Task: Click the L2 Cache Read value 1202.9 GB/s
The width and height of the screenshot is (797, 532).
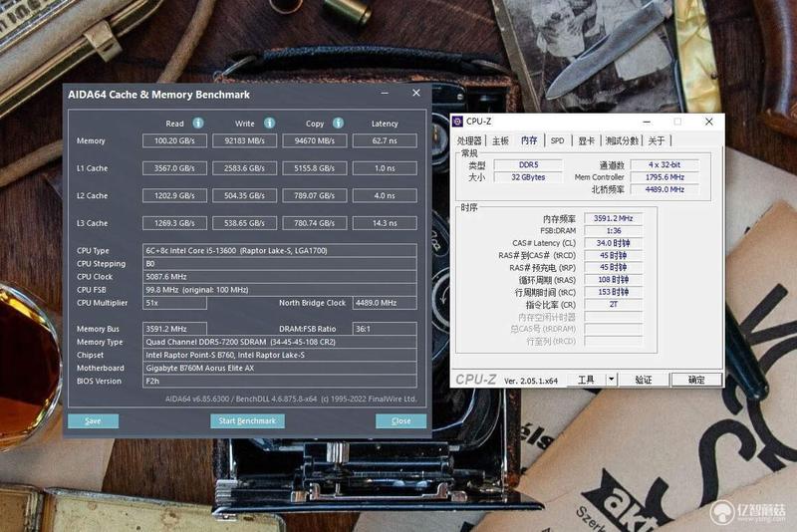Action: tap(175, 195)
